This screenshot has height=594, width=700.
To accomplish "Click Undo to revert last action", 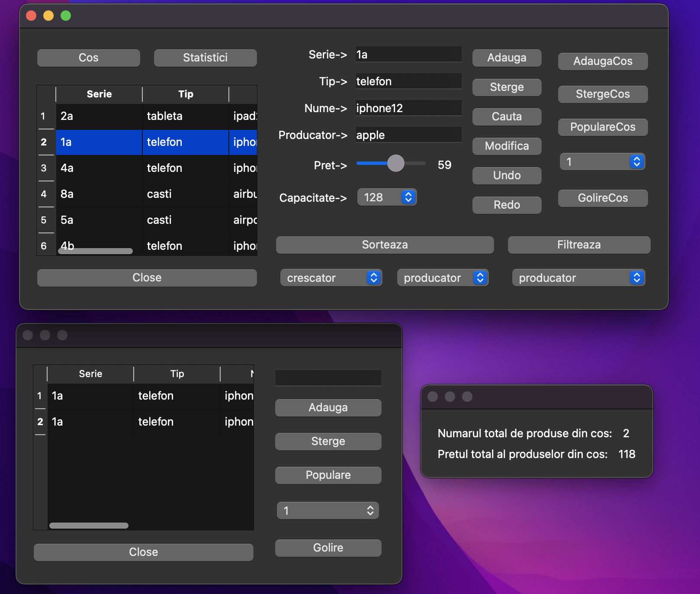I will click(506, 175).
